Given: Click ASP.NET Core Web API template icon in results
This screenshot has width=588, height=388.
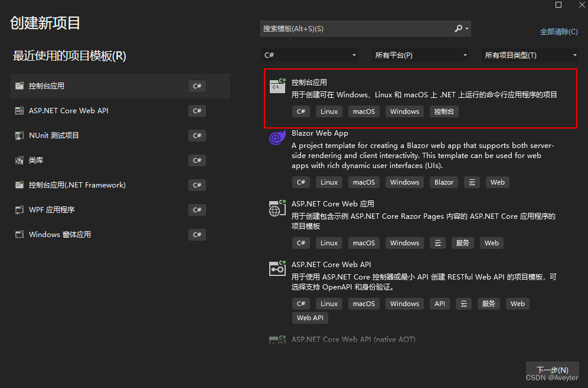Looking at the screenshot, I should (x=277, y=268).
